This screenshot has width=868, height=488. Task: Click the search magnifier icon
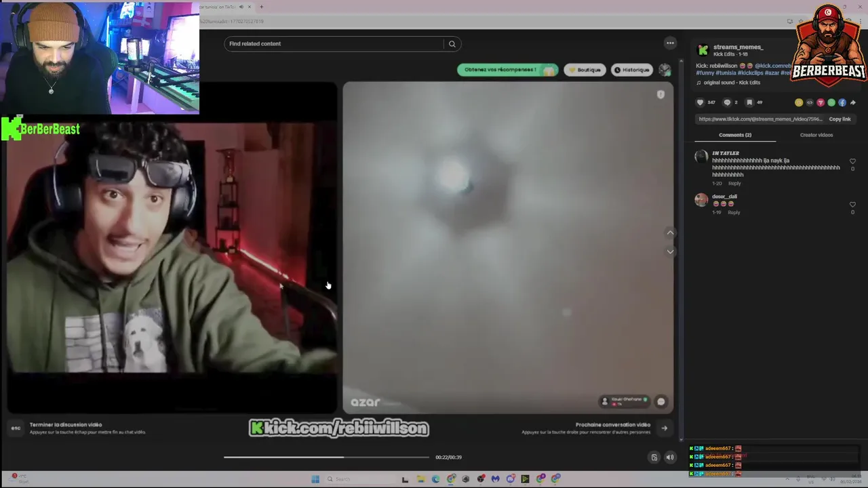click(452, 44)
